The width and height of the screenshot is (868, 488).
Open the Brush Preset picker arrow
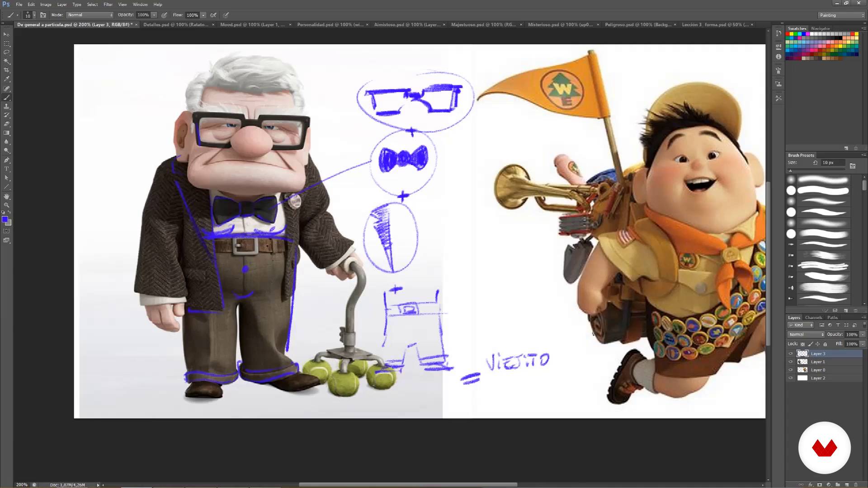pos(34,15)
